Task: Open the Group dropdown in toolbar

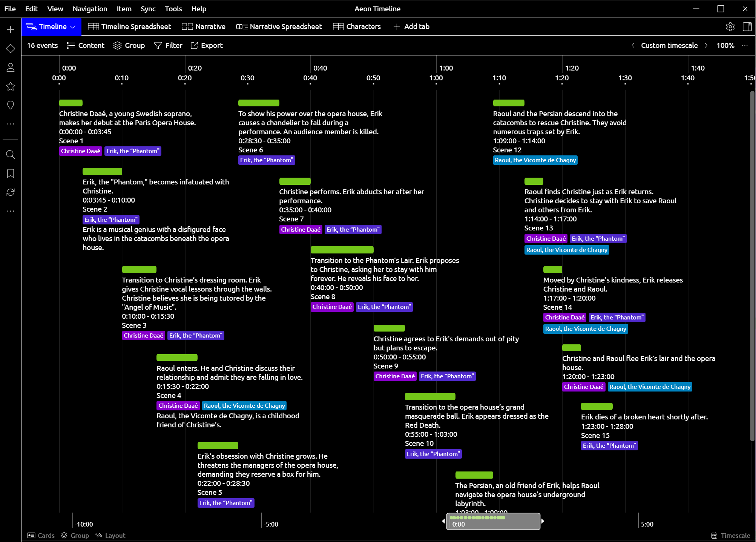Action: tap(129, 46)
